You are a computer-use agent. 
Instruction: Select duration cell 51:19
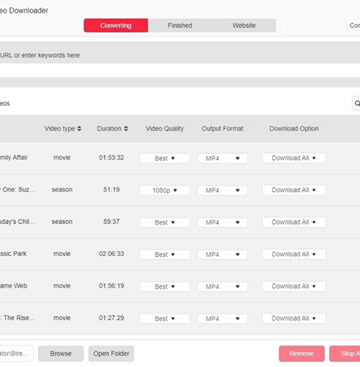111,189
